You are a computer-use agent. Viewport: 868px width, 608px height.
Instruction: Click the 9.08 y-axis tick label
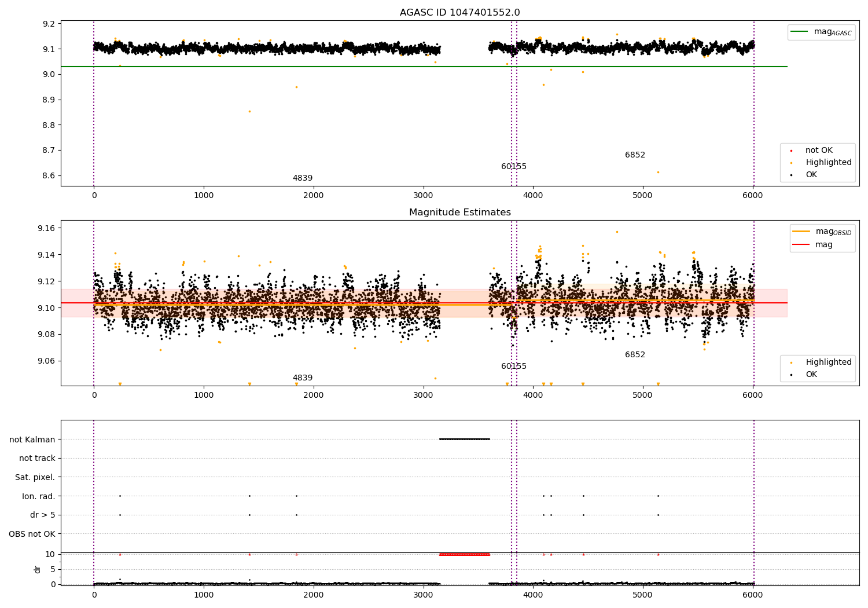click(x=47, y=335)
